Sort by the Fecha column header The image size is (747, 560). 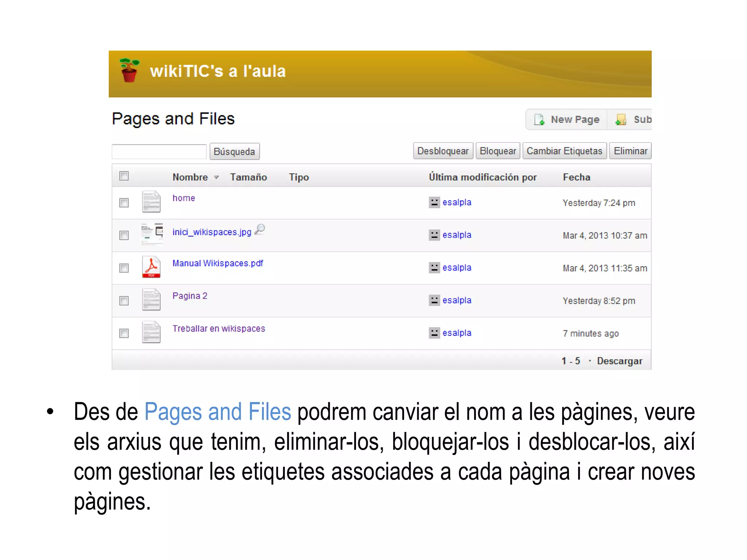pyautogui.click(x=576, y=177)
